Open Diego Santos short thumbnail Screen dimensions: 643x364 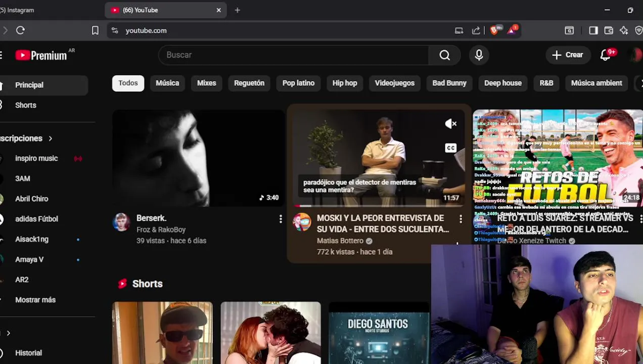point(379,333)
